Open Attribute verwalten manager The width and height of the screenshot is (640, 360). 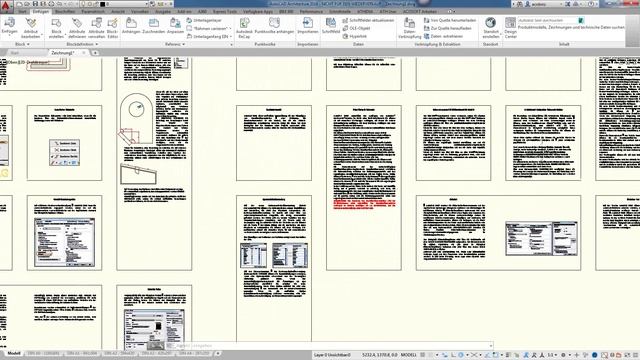96,28
